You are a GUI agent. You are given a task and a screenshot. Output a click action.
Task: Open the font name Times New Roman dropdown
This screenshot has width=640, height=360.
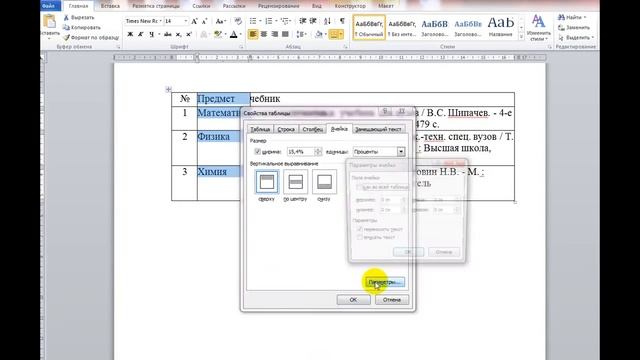[x=160, y=21]
